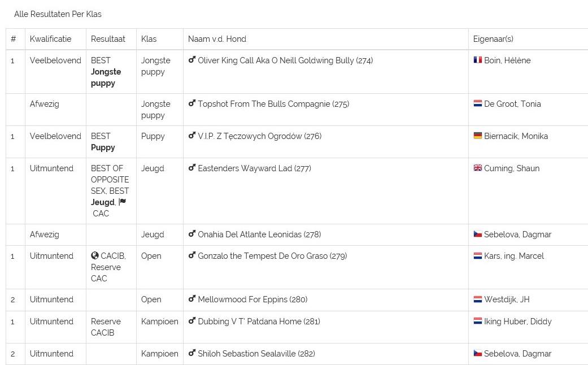Click owner name Westdijk, JH
Image resolution: width=588 pixels, height=365 pixels.
click(507, 299)
